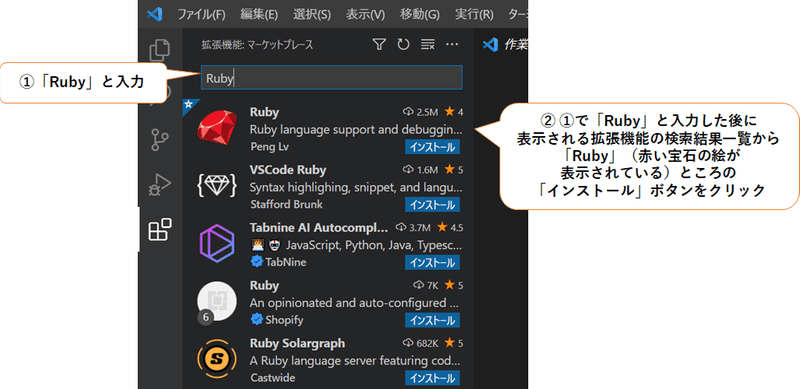This screenshot has width=800, height=389.
Task: Click the Shopify verified publisher name
Action: [x=284, y=320]
